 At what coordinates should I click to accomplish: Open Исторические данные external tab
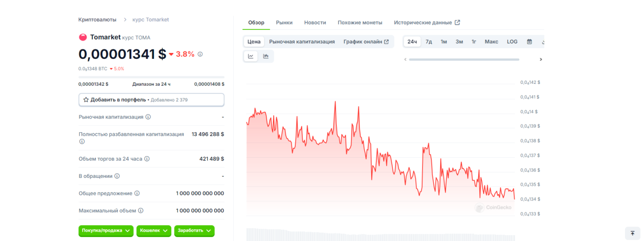pyautogui.click(x=427, y=23)
